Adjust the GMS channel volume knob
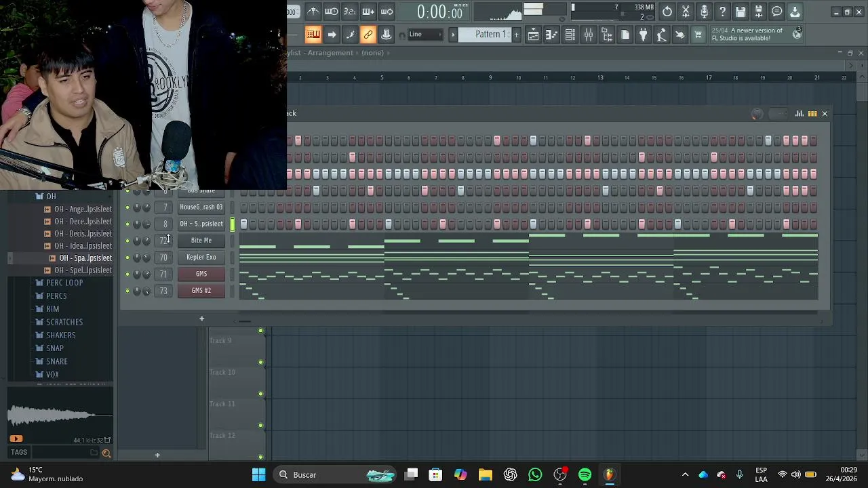This screenshot has width=868, height=488. click(146, 274)
